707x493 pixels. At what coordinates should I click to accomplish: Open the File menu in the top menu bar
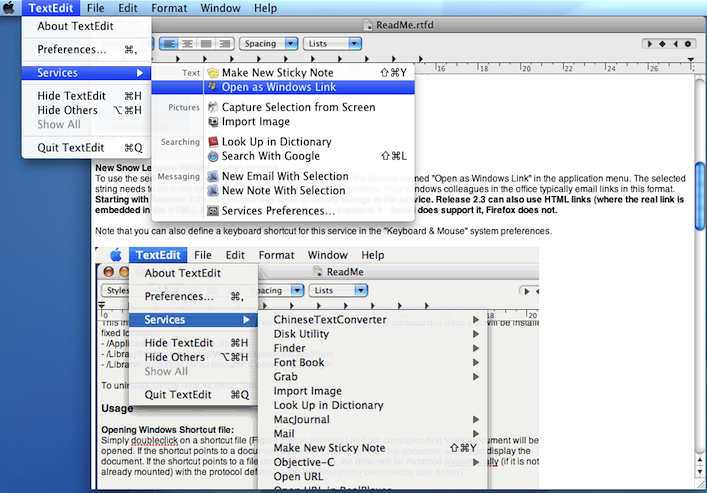pyautogui.click(x=96, y=8)
